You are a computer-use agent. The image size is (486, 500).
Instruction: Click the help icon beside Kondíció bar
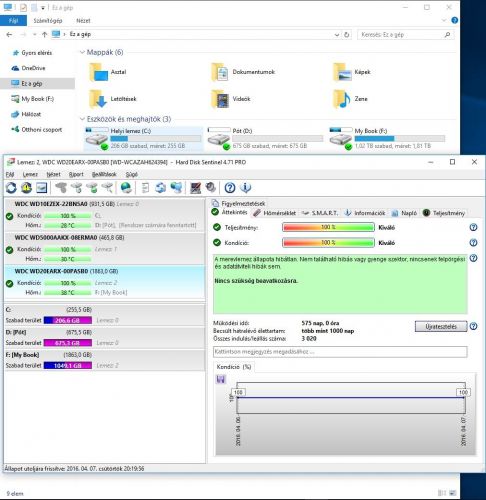coord(473,243)
